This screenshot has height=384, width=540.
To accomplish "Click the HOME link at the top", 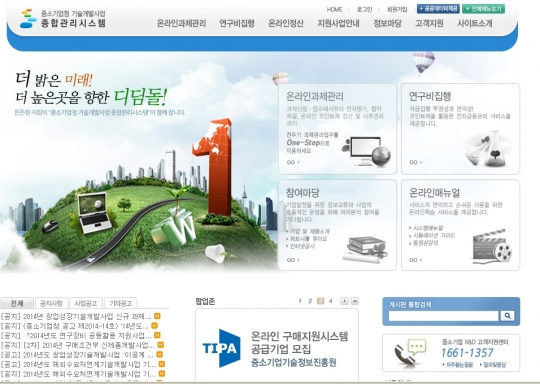I will 334,9.
